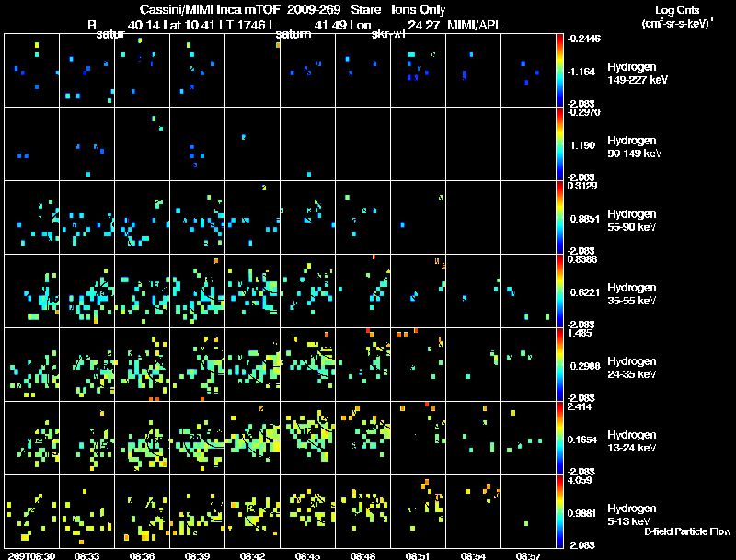Click the Hydrogen 24-35 keV row label
Viewport: 736px width, 560px height.
pos(632,368)
